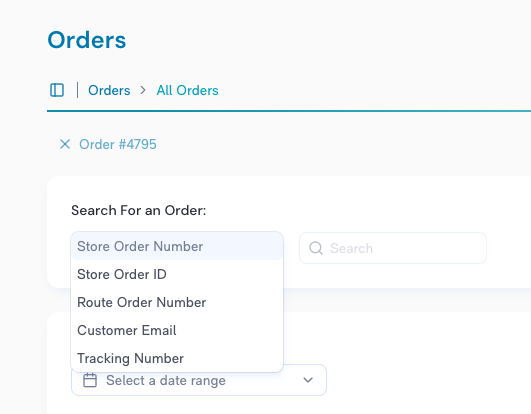Select Customer Email search type
Screen dimensions: 531x414
click(177, 330)
